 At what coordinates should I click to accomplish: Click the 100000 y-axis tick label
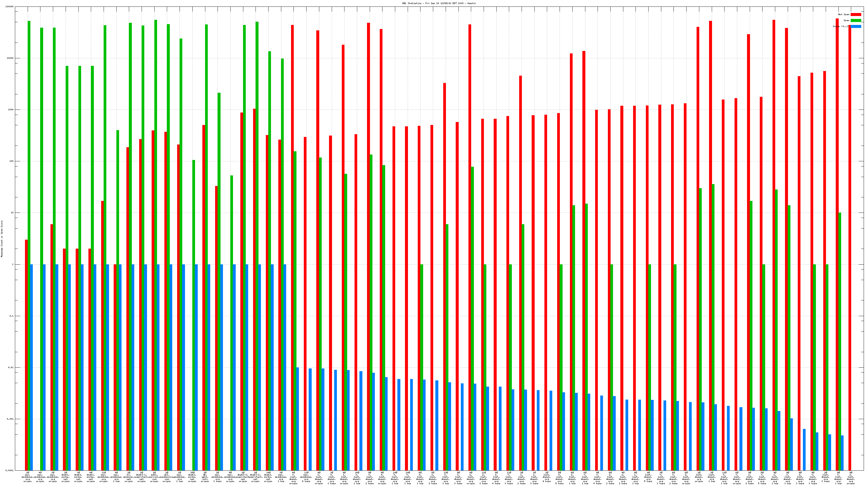pyautogui.click(x=10, y=7)
